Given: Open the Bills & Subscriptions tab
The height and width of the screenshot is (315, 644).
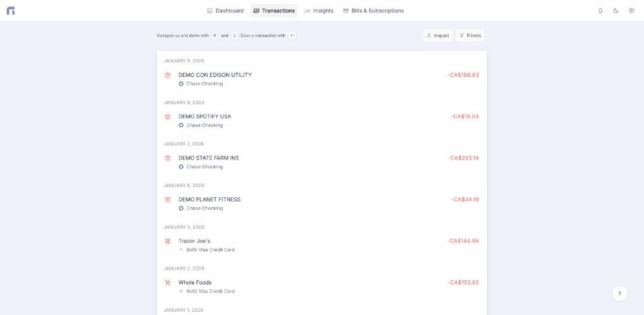Looking at the screenshot, I should click(x=373, y=11).
